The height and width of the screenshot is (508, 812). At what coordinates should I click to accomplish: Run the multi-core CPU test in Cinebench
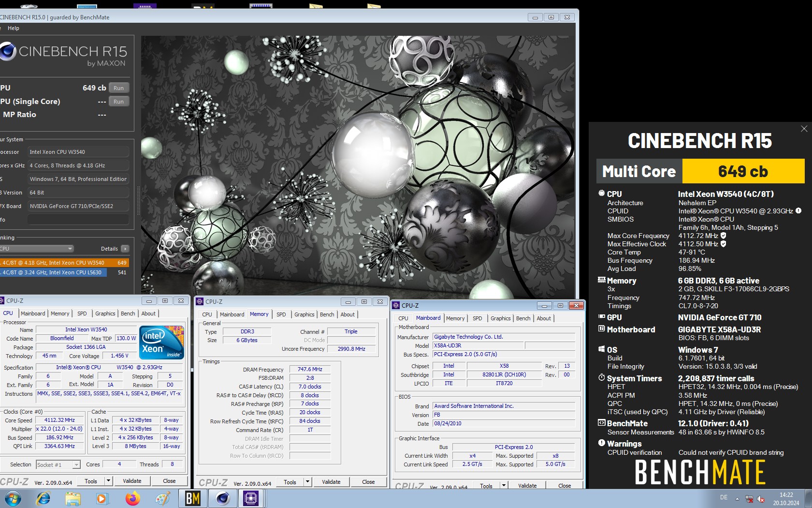click(119, 88)
